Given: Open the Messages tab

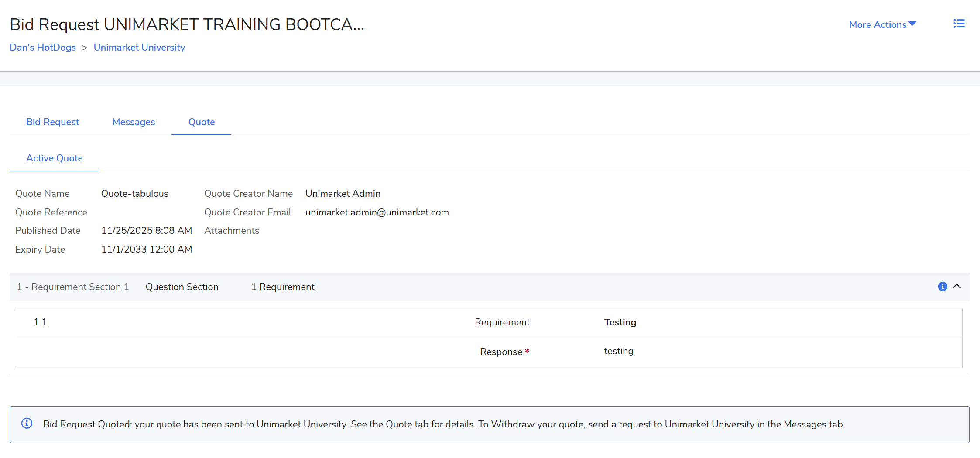Looking at the screenshot, I should [134, 122].
